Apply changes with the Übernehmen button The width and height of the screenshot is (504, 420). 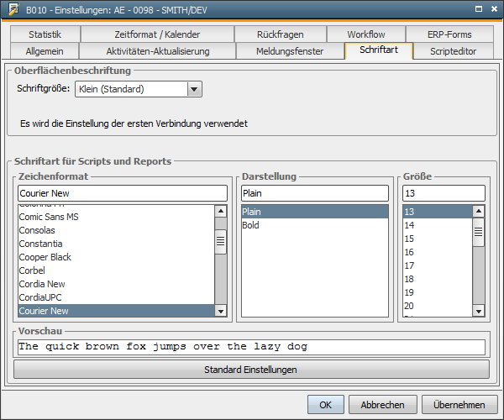pos(459,404)
